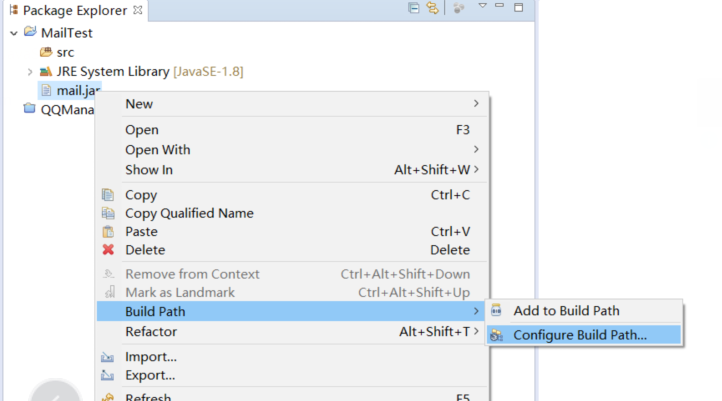Click the Ctrl+C shortcut label
722x401 pixels.
pos(450,195)
